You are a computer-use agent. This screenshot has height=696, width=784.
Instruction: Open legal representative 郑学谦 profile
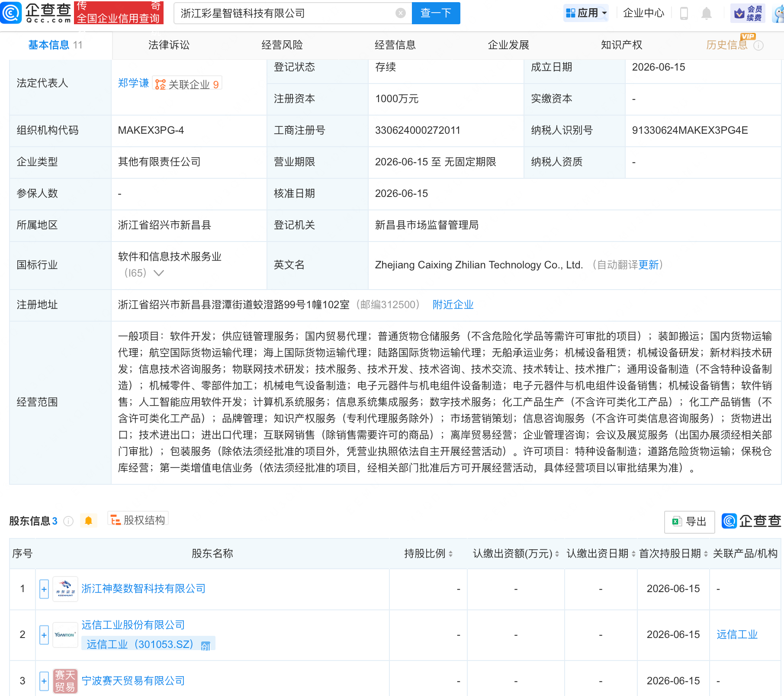click(133, 83)
